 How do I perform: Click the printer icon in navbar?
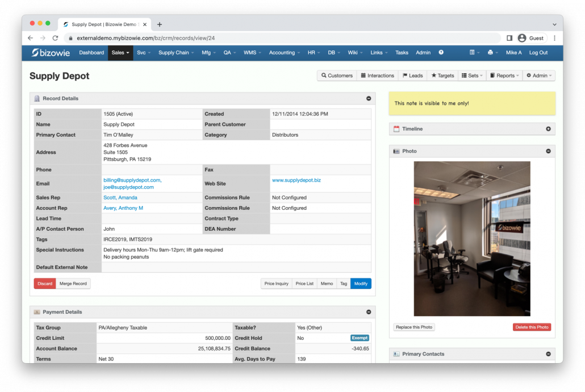[491, 53]
